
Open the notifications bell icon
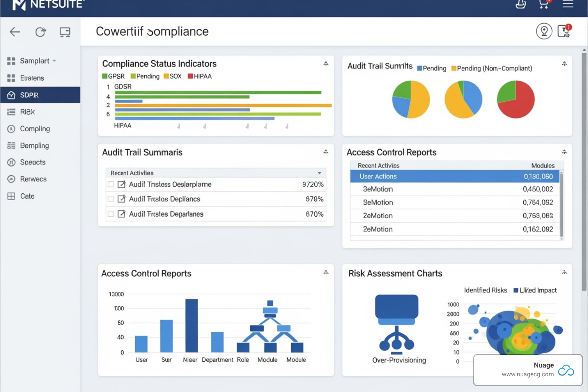521,5
